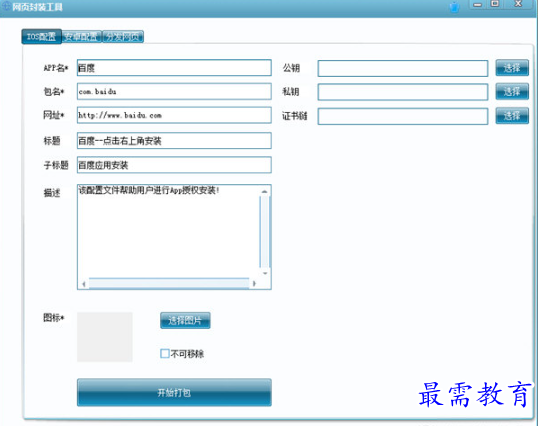Click the 私钥 input field
Image resolution: width=540 pixels, height=426 pixels.
(403, 92)
